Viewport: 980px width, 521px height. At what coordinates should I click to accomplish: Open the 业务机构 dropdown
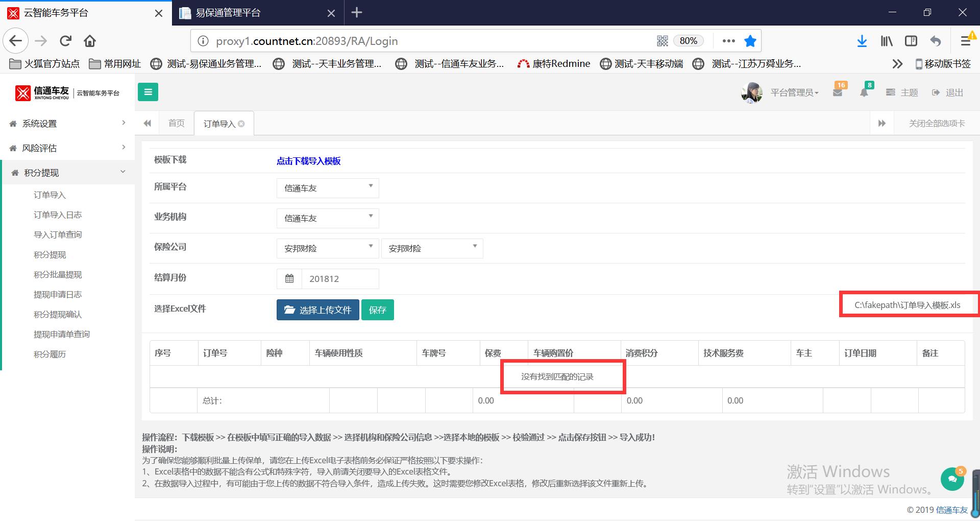point(328,218)
